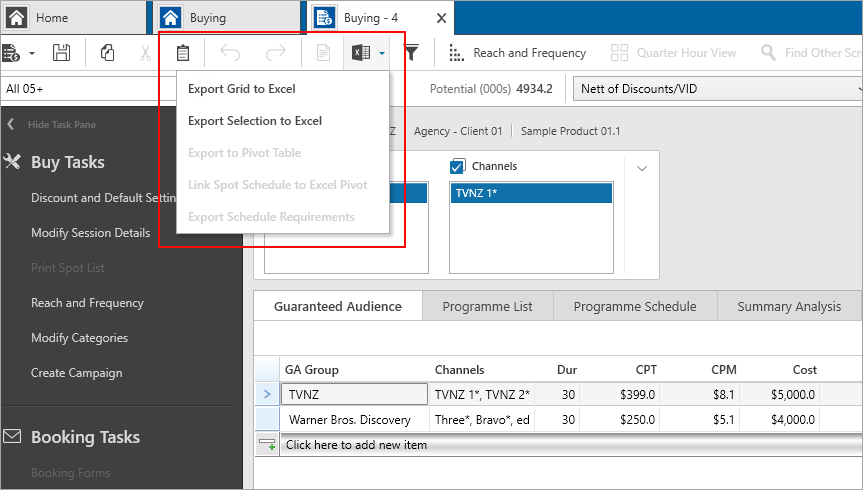Switch to Summary Analysis tab
Image resolution: width=863 pixels, height=490 pixels.
789,306
